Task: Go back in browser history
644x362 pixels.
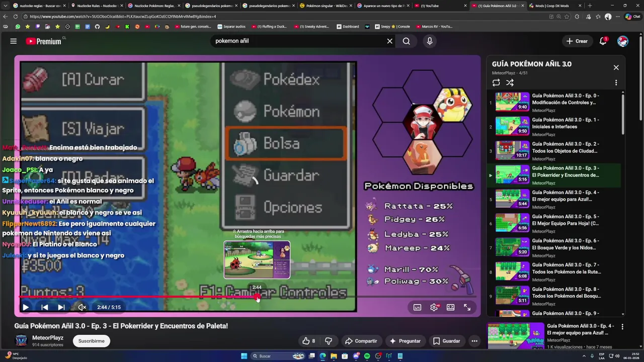Action: tap(6, 17)
